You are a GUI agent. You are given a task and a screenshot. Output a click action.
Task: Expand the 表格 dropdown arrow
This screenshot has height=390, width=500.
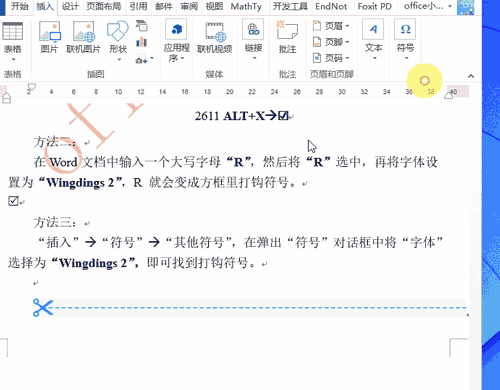pyautogui.click(x=14, y=59)
